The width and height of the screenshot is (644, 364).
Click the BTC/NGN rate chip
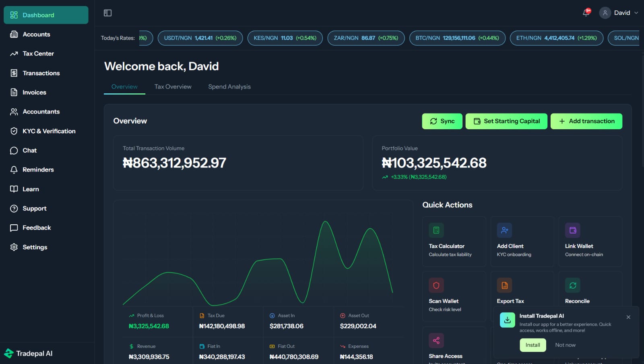tap(457, 38)
